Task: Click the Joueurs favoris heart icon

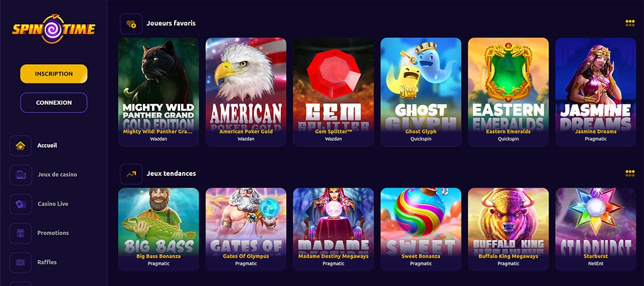Action: coord(131,24)
